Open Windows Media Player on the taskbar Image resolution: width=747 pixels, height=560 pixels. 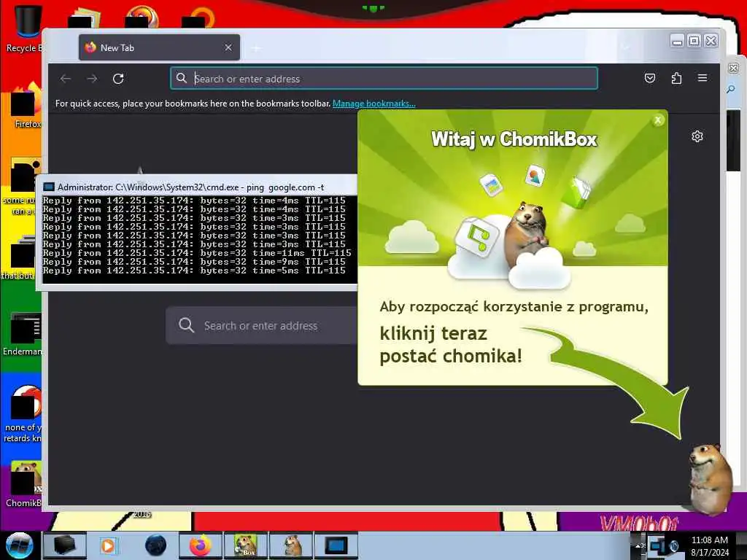[108, 545]
